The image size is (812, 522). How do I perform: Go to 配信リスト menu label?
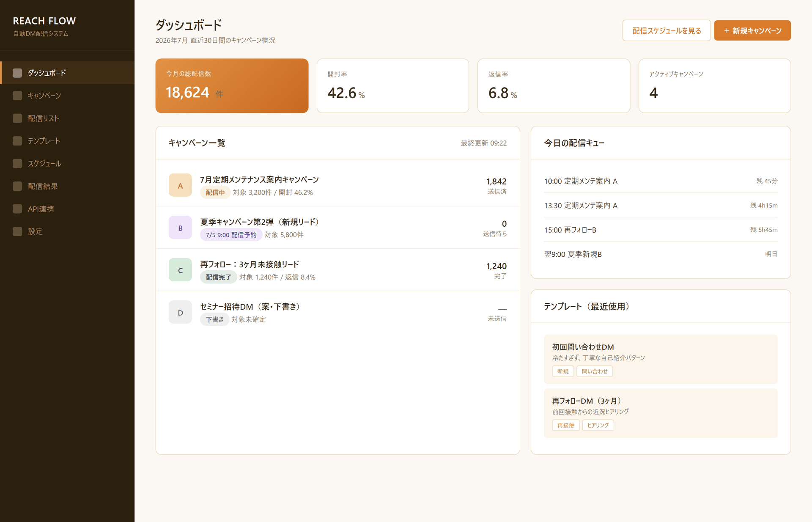[x=44, y=118]
